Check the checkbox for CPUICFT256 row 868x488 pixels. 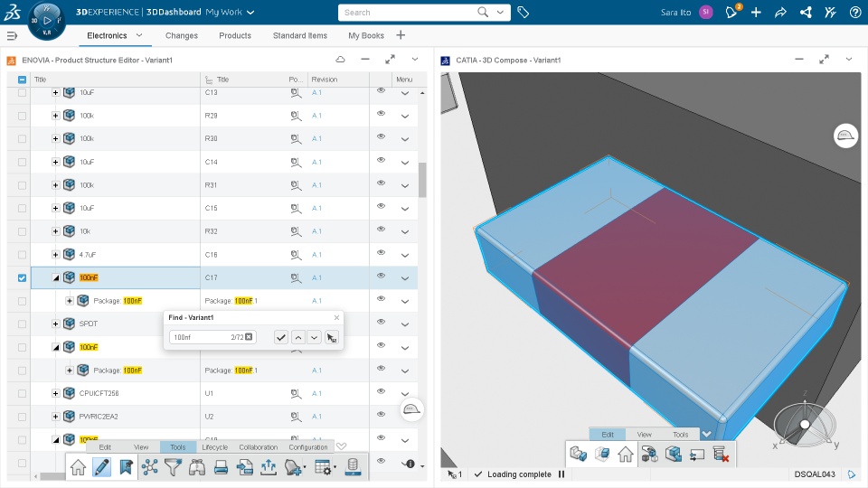click(22, 393)
